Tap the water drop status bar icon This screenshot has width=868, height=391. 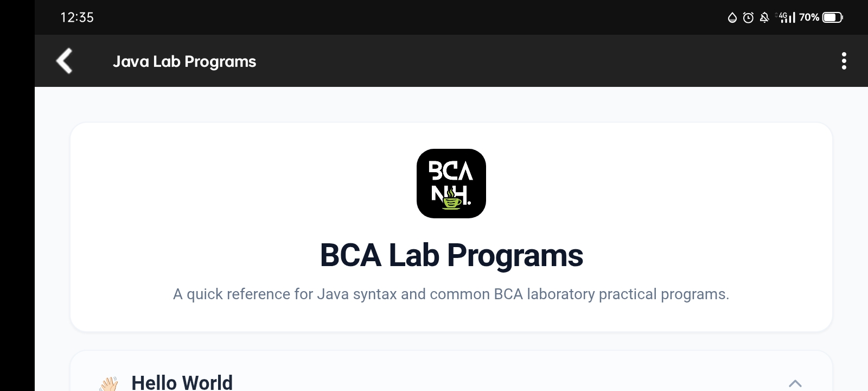tap(732, 18)
